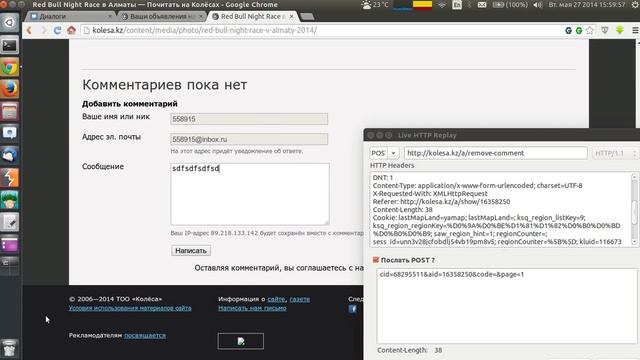Click the green download arrow extension

(x=620, y=30)
